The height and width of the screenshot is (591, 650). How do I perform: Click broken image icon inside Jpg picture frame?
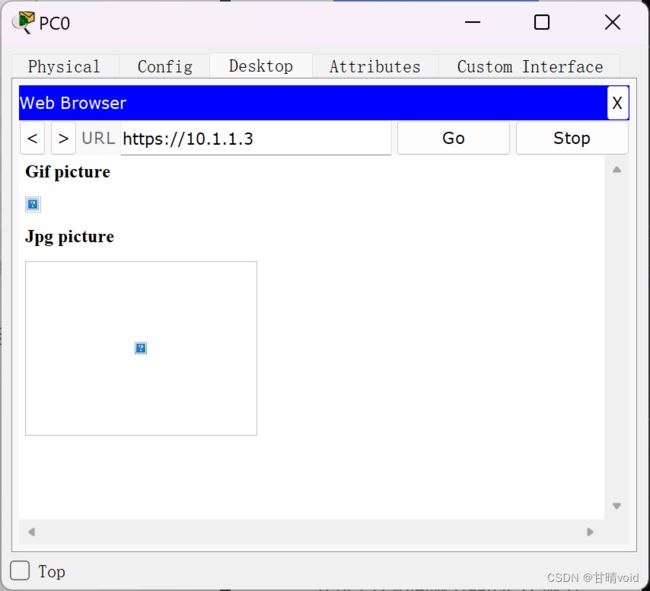(x=141, y=348)
